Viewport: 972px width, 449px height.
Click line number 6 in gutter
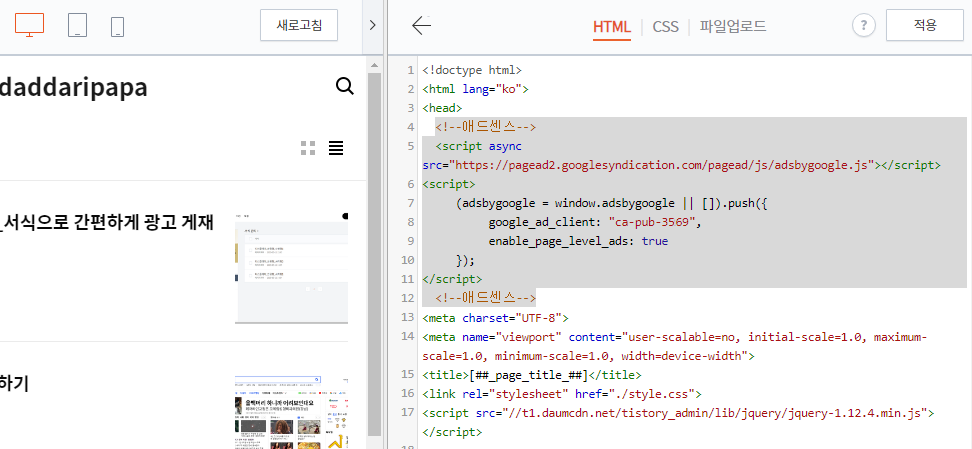pyautogui.click(x=410, y=184)
